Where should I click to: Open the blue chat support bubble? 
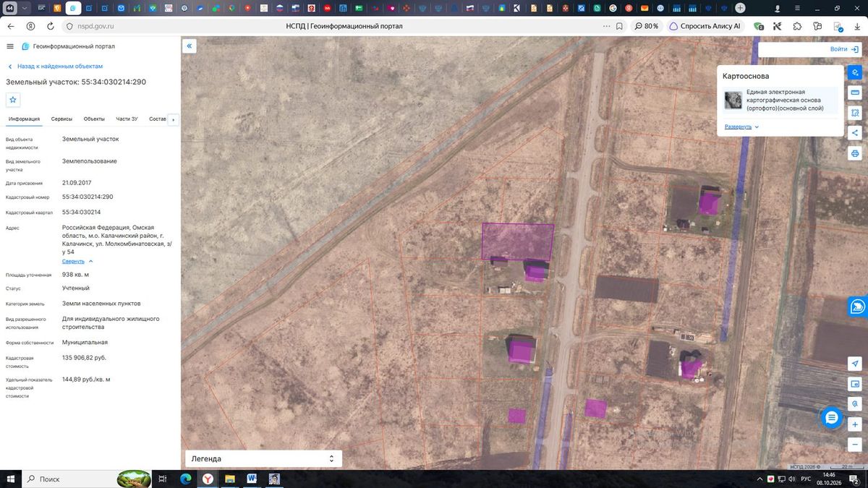pos(832,417)
